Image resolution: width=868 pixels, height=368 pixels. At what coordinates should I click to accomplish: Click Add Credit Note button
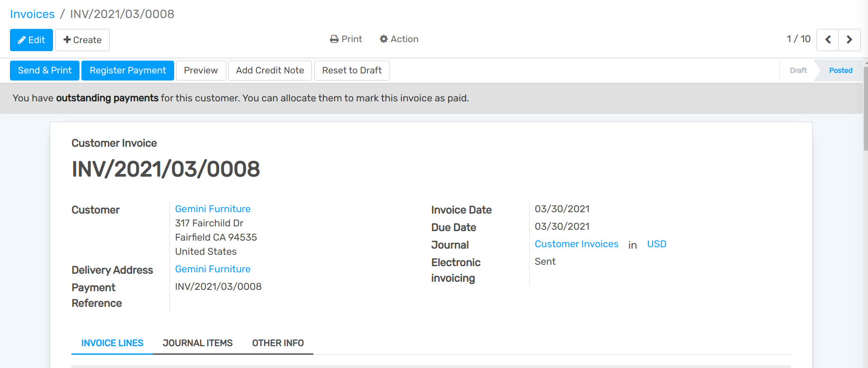pyautogui.click(x=270, y=71)
